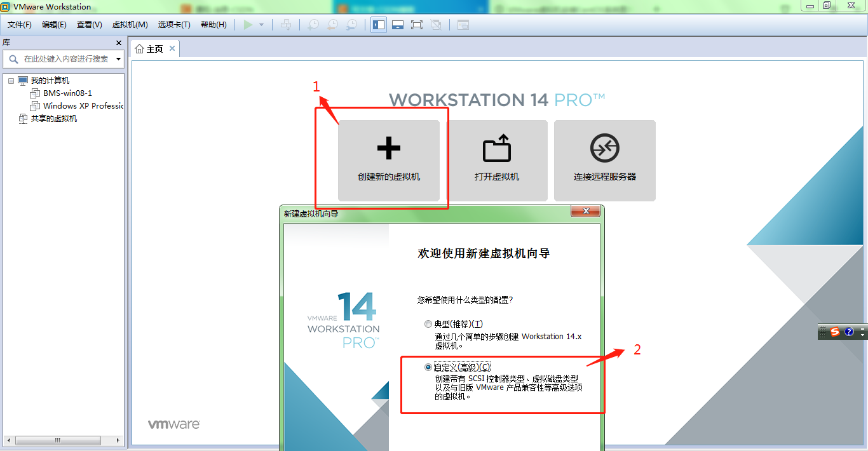
Task: Open the 编辑(E) menu
Action: [54, 25]
